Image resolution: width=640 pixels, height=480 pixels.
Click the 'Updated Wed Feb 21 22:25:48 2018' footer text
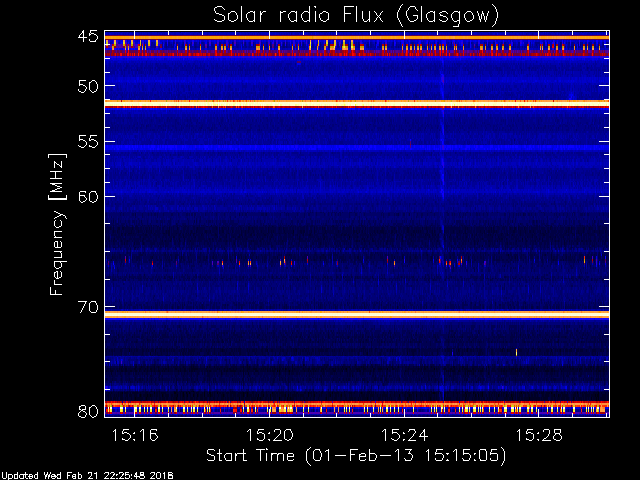(87, 476)
